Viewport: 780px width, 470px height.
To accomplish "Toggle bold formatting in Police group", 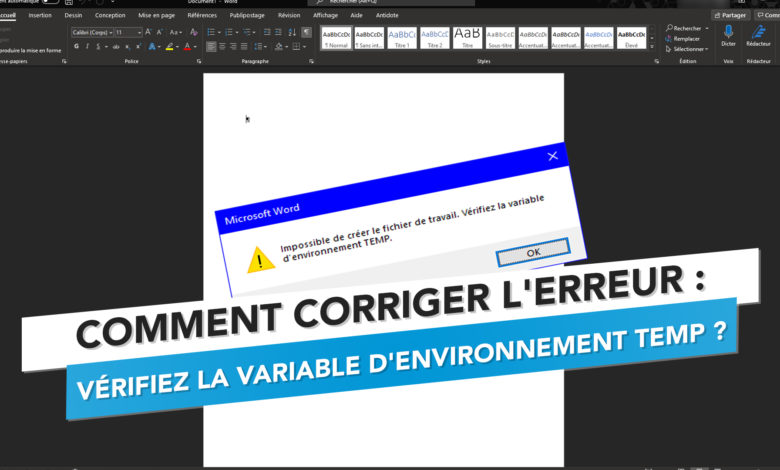I will pos(77,46).
